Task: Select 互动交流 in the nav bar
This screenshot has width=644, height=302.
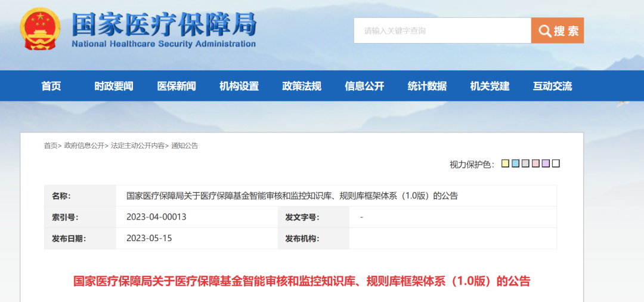Action: pyautogui.click(x=552, y=87)
